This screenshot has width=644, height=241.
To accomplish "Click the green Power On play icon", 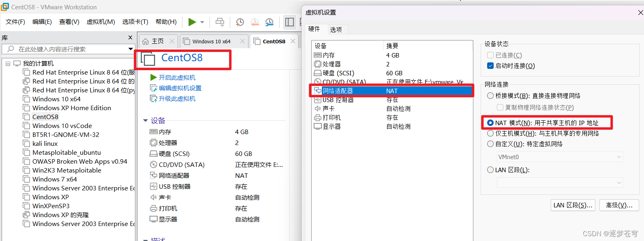I will tap(192, 22).
